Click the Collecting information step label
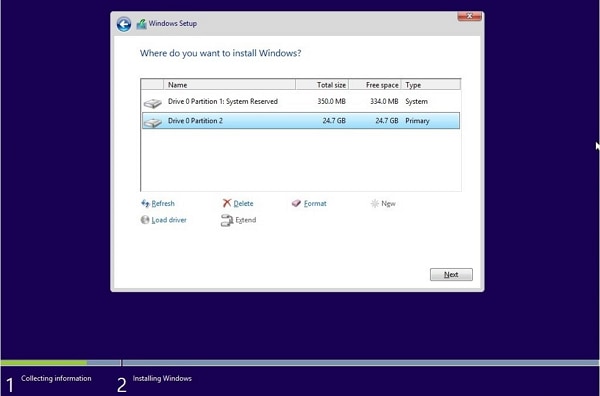 coord(56,378)
